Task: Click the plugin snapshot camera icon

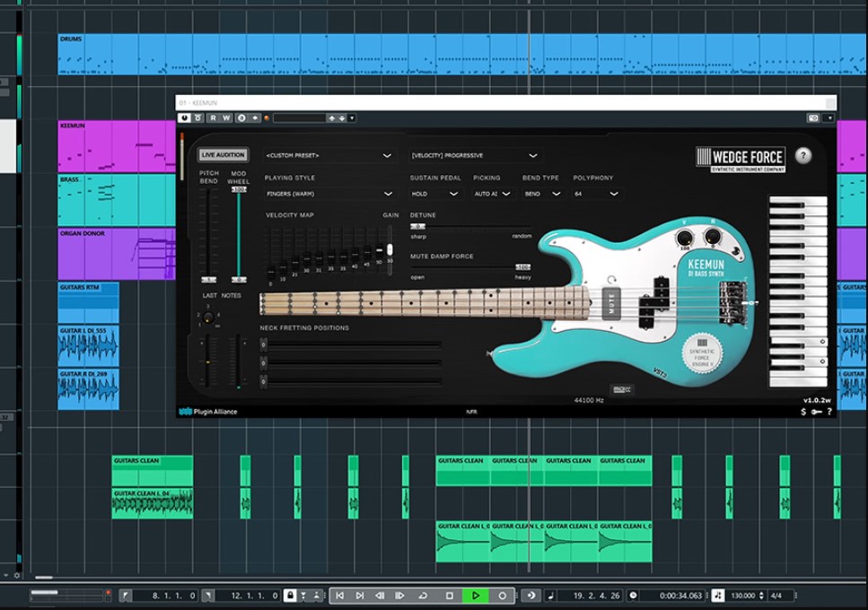Action: click(x=812, y=118)
